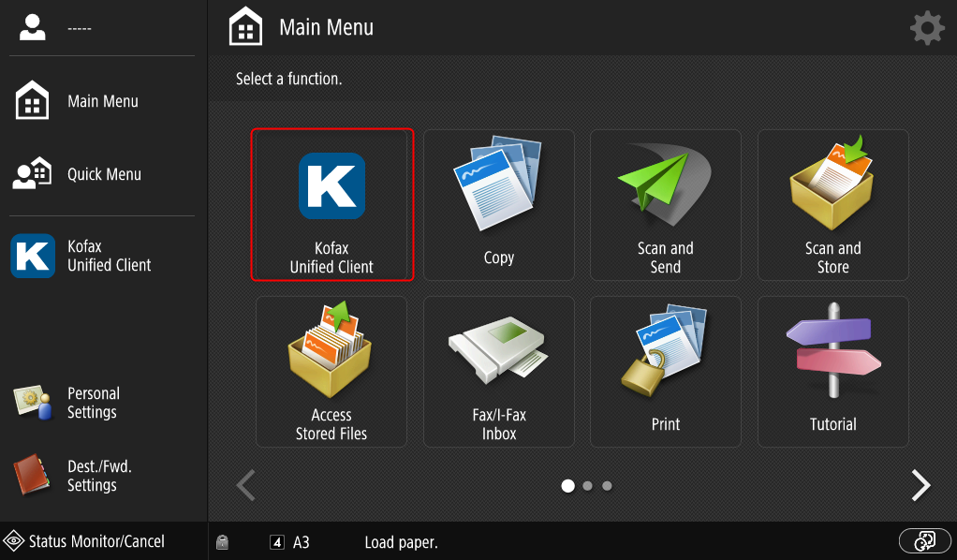Screen dimensions: 957x560
Task: Go to the next page with the right arrow
Action: click(921, 485)
